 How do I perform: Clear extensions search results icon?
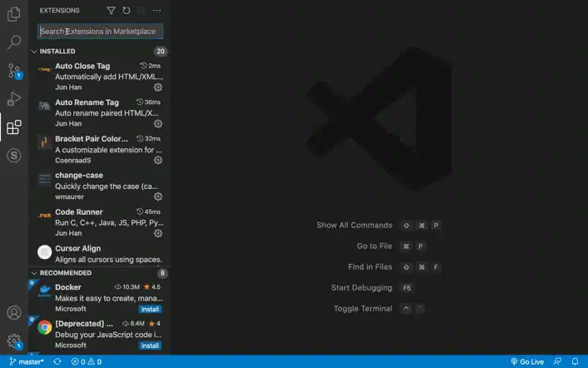coord(142,11)
